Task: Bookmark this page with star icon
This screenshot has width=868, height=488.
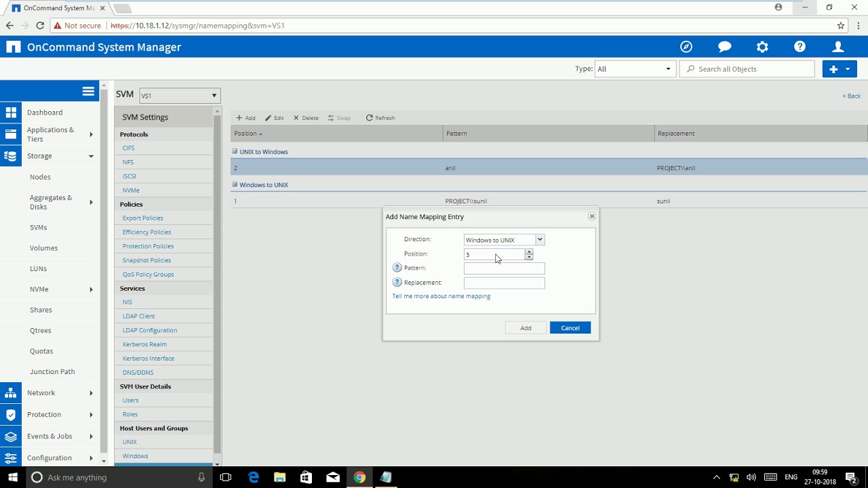Action: [841, 25]
